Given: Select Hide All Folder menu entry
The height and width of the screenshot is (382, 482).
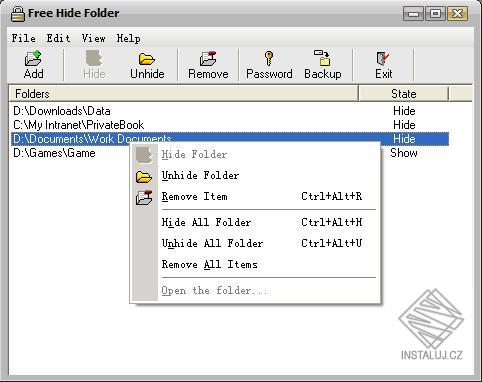Looking at the screenshot, I should [x=255, y=222].
